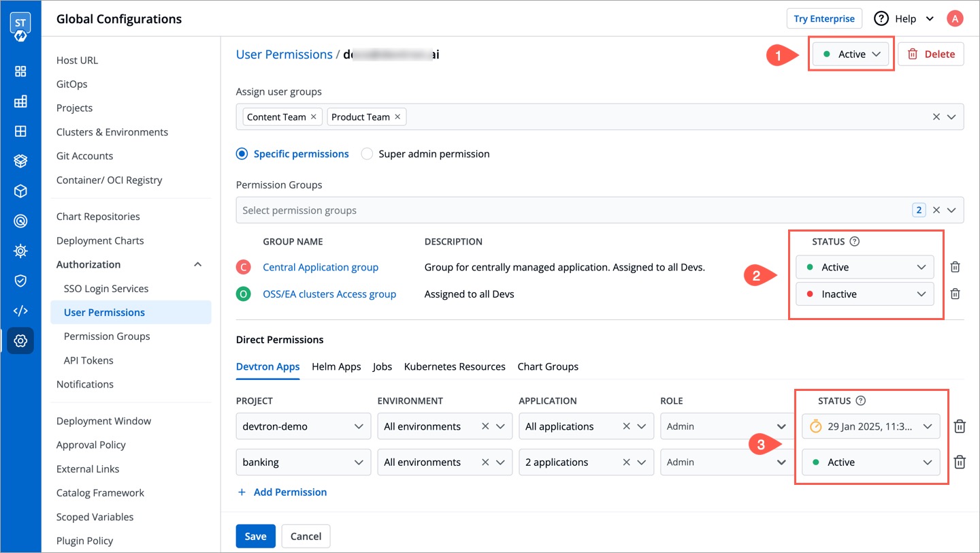The height and width of the screenshot is (553, 980).
Task: Open code brackets sidebar icon
Action: (x=20, y=311)
